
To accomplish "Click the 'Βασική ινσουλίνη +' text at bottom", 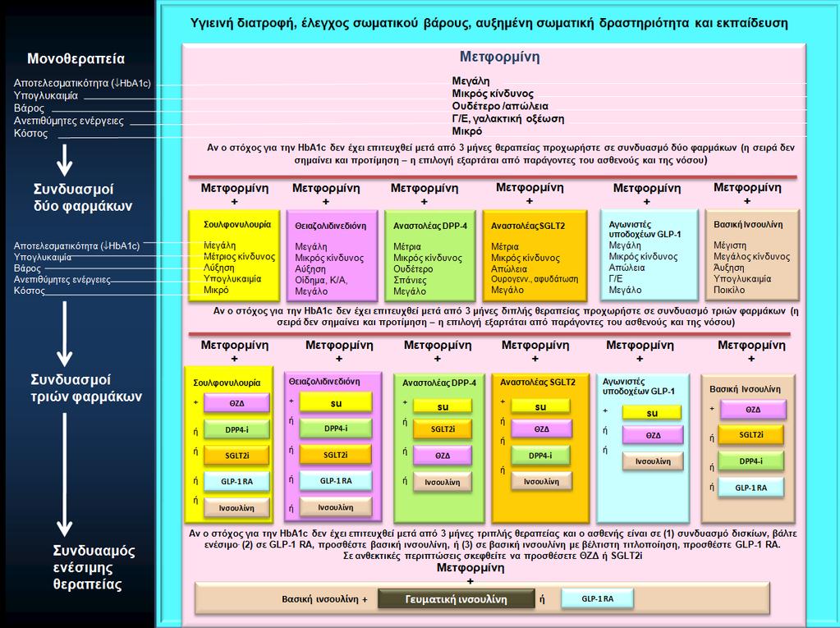I will click(x=324, y=599).
